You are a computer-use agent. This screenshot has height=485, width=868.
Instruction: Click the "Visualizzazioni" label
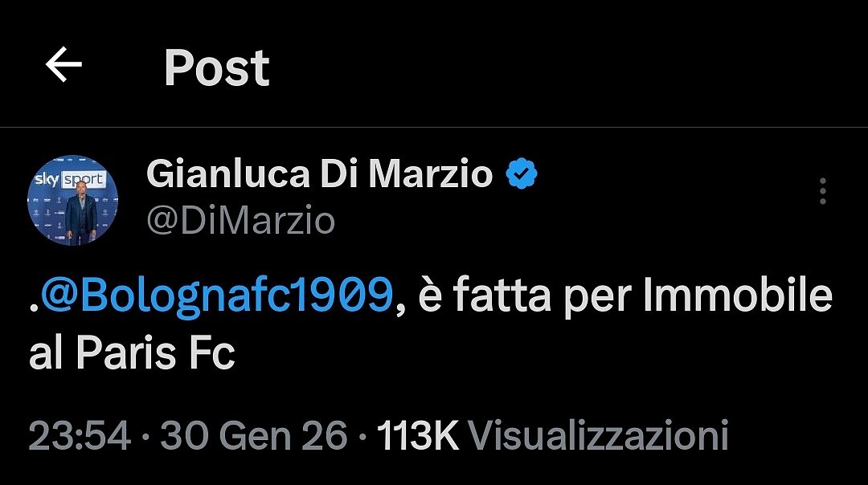(598, 435)
